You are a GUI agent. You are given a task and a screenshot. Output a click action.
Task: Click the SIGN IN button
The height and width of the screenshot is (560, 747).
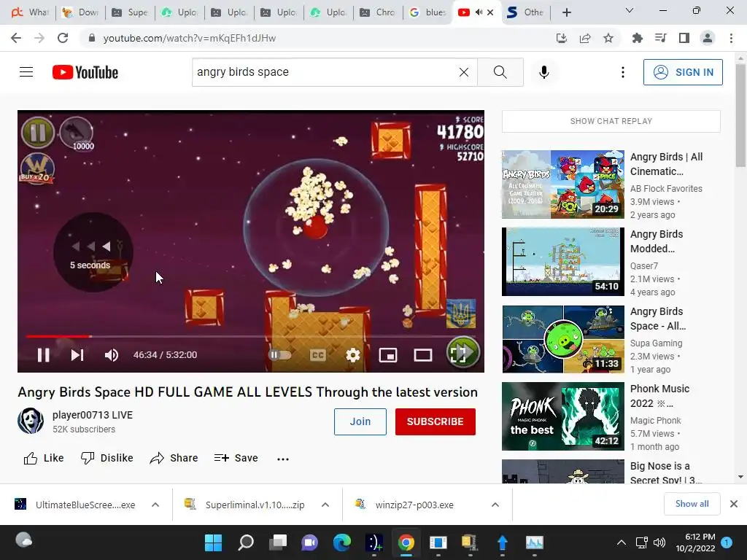[683, 72]
